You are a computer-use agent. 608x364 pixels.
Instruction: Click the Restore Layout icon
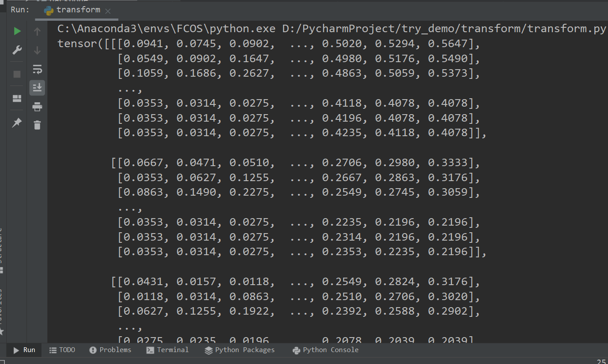(x=17, y=98)
